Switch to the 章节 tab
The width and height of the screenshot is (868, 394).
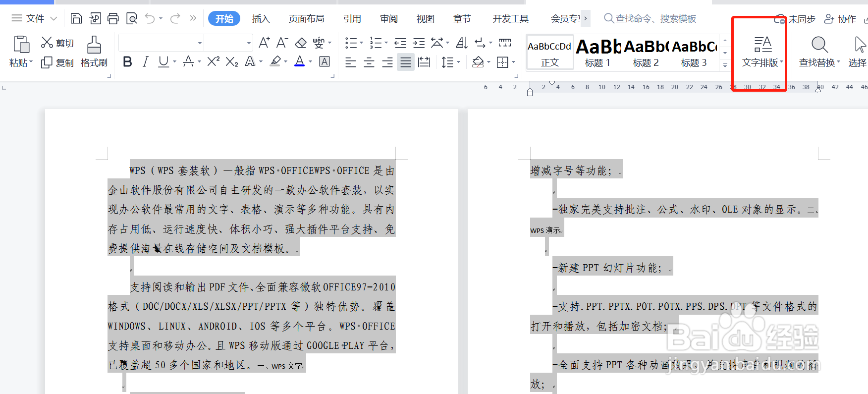tap(462, 19)
